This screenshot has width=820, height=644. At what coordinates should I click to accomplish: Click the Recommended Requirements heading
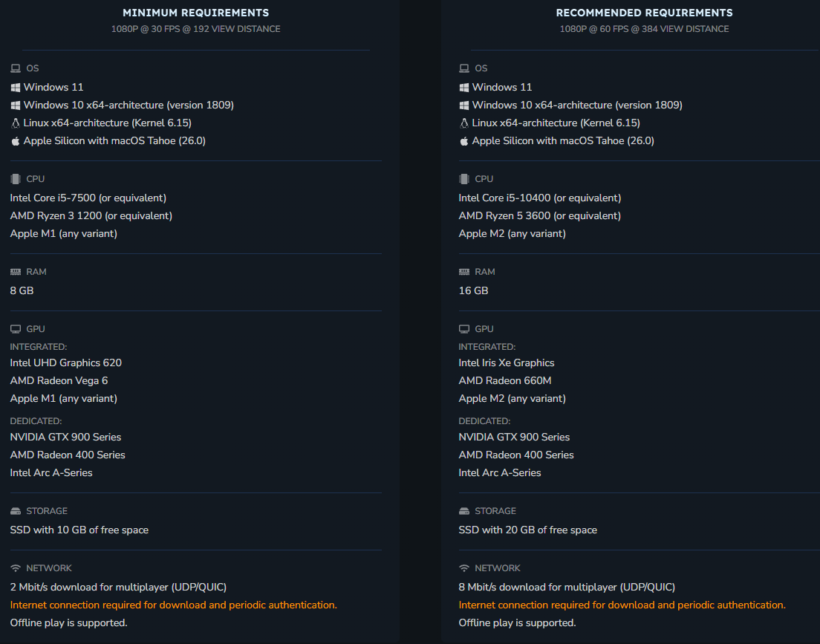644,13
